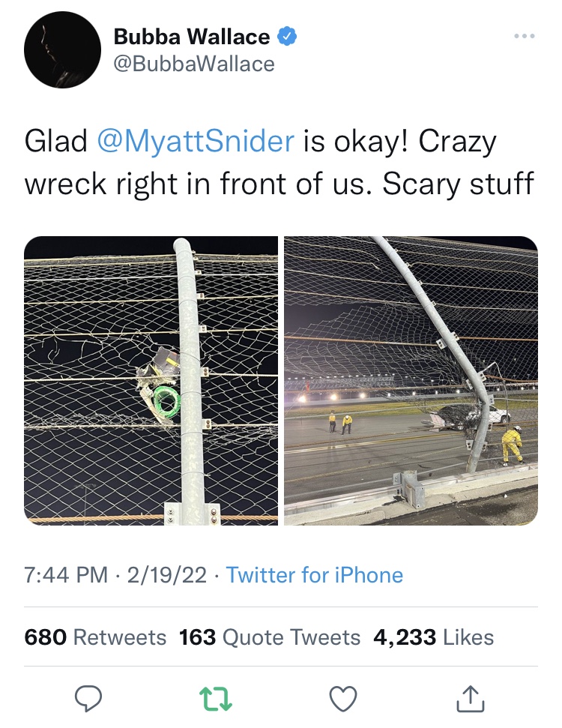The image size is (562, 728).
Task: Show the 4,233 Likes list
Action: [x=435, y=637]
